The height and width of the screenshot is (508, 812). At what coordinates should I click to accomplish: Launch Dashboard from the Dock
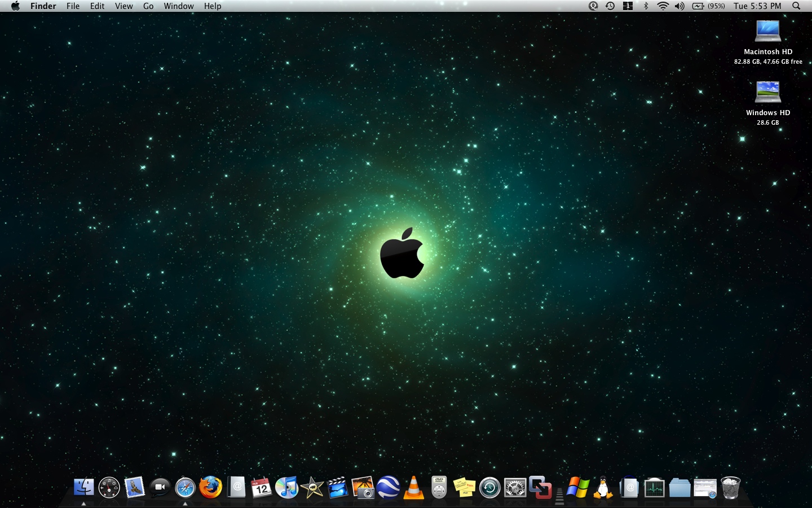point(109,488)
